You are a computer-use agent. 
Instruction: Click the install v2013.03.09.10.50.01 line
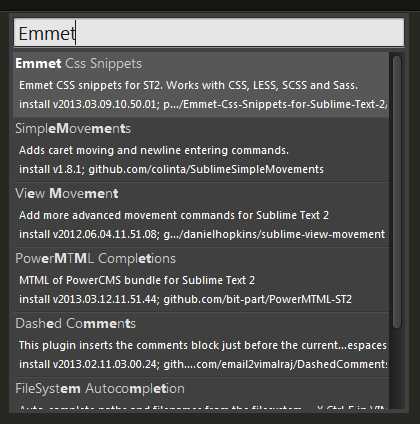203,105
